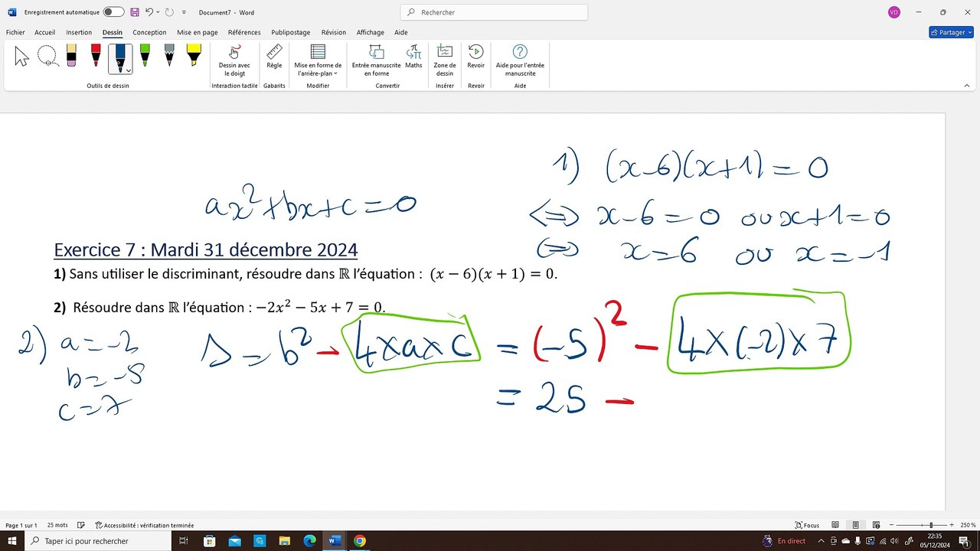Select the yellow highlighter

point(194,57)
